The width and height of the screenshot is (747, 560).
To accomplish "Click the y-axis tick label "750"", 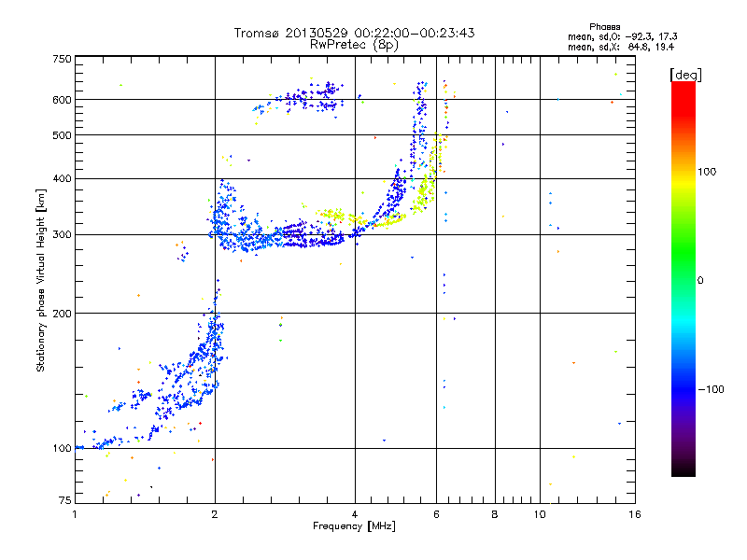I will point(62,59).
